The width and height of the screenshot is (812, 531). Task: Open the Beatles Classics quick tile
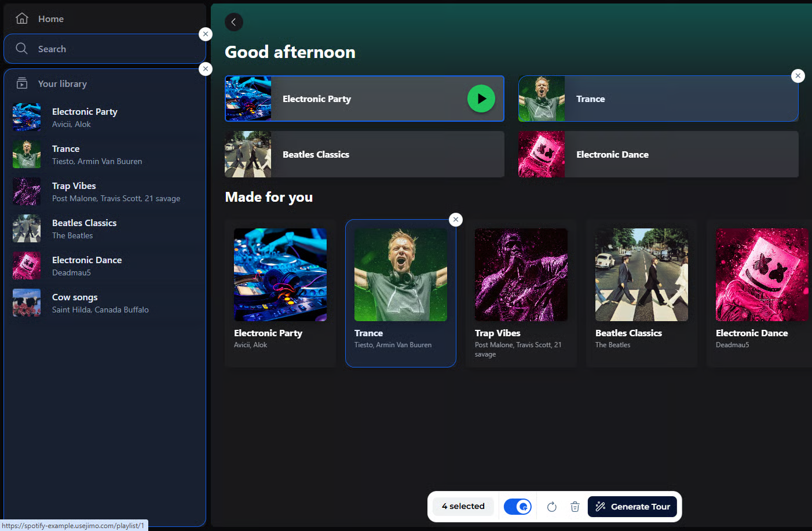(364, 154)
